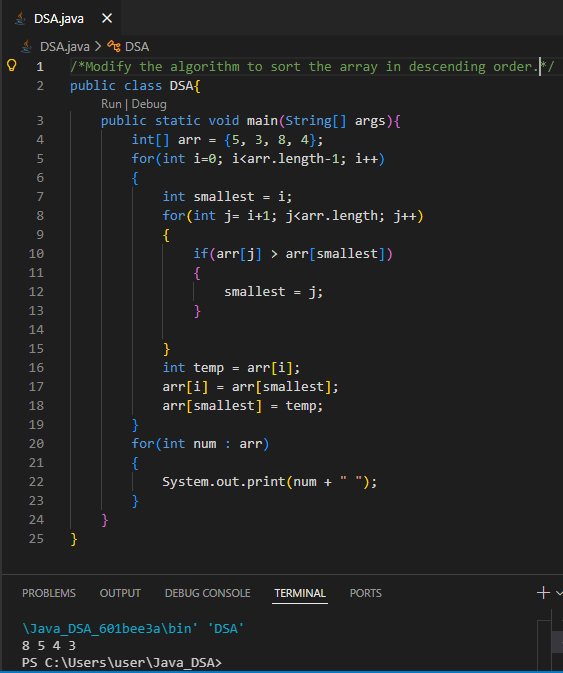Screen dimensions: 563x673
Task: Click the Run code lens link
Action: [111, 104]
